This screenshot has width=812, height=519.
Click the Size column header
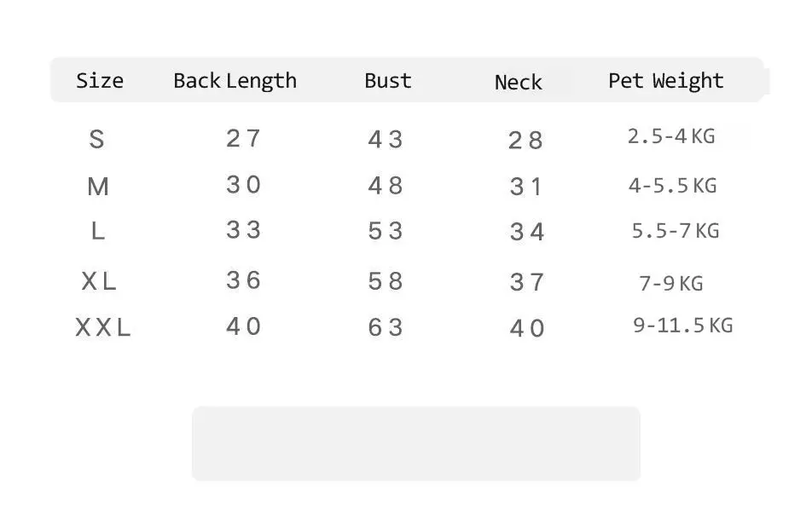click(100, 80)
